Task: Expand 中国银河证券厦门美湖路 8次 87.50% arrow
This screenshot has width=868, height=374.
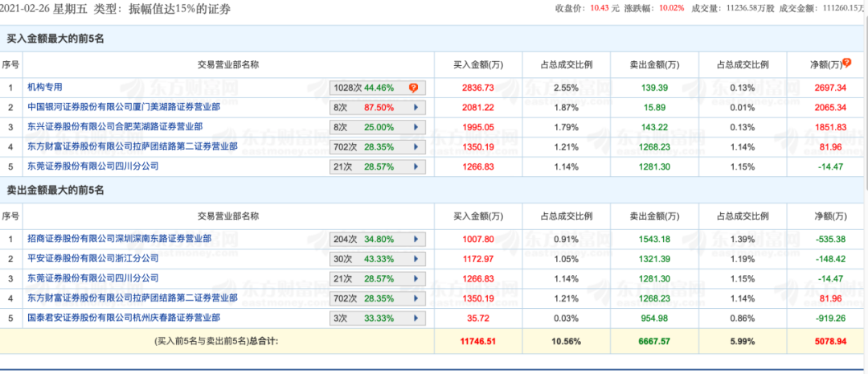Action: pos(416,107)
